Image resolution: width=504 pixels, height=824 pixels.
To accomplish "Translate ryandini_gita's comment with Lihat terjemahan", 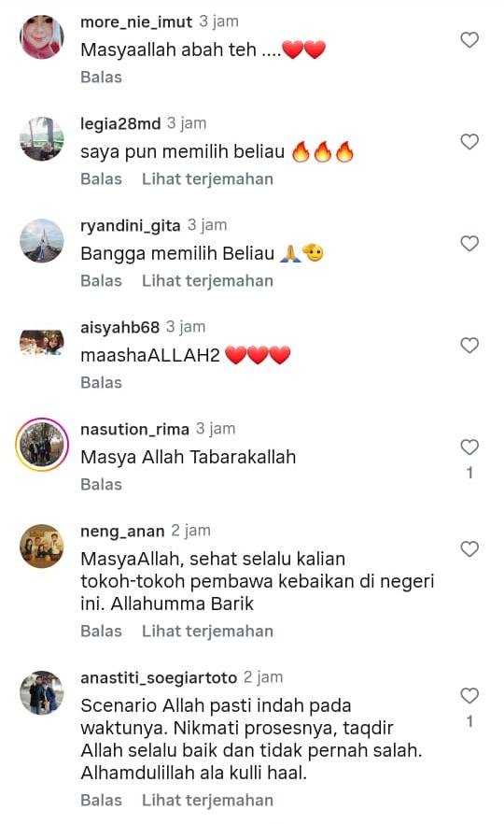I will 207,281.
